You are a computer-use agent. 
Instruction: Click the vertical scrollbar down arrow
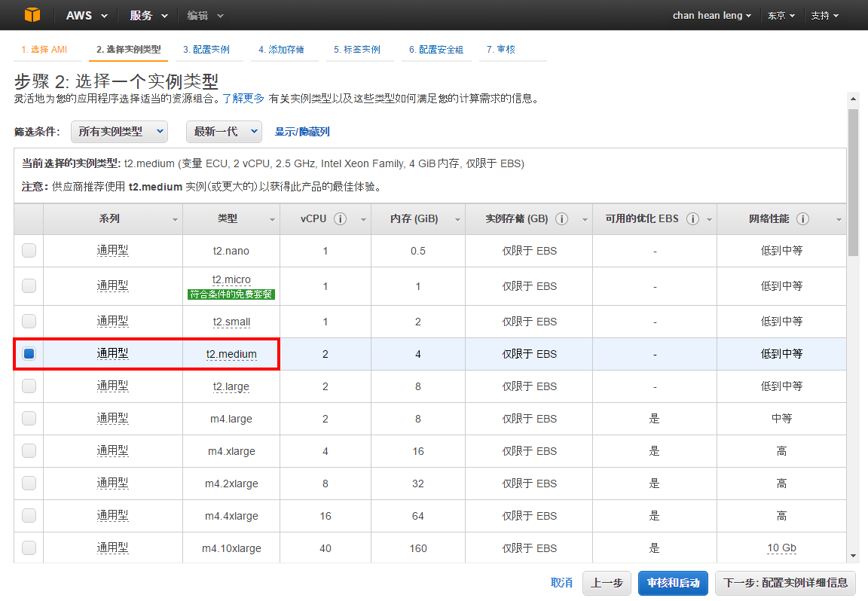coord(853,555)
